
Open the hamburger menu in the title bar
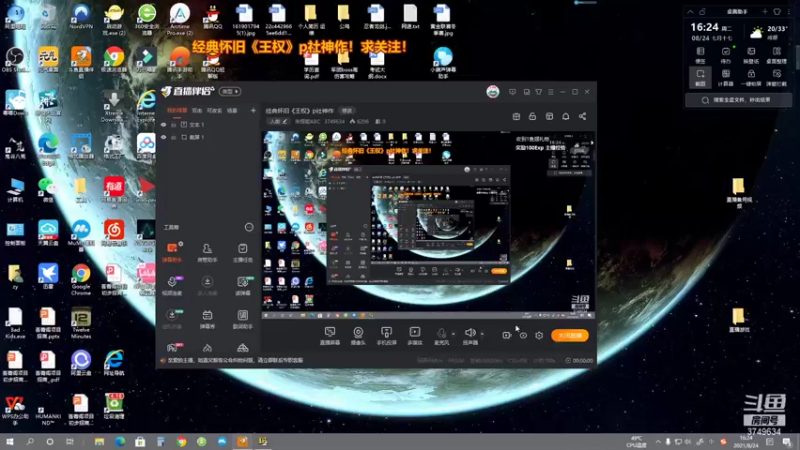pyautogui.click(x=551, y=92)
